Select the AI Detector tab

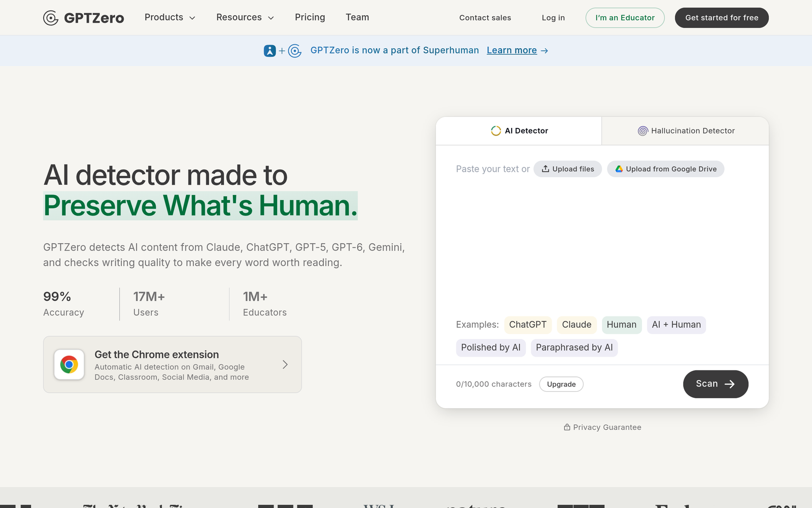[x=519, y=131]
